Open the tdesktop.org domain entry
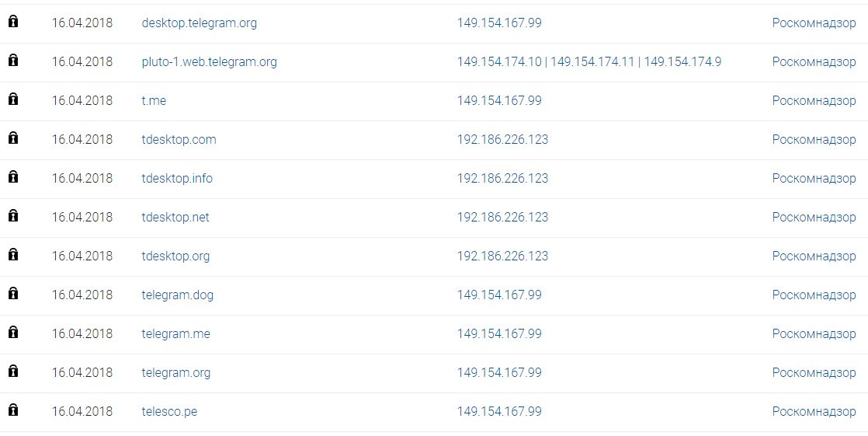 click(x=175, y=256)
